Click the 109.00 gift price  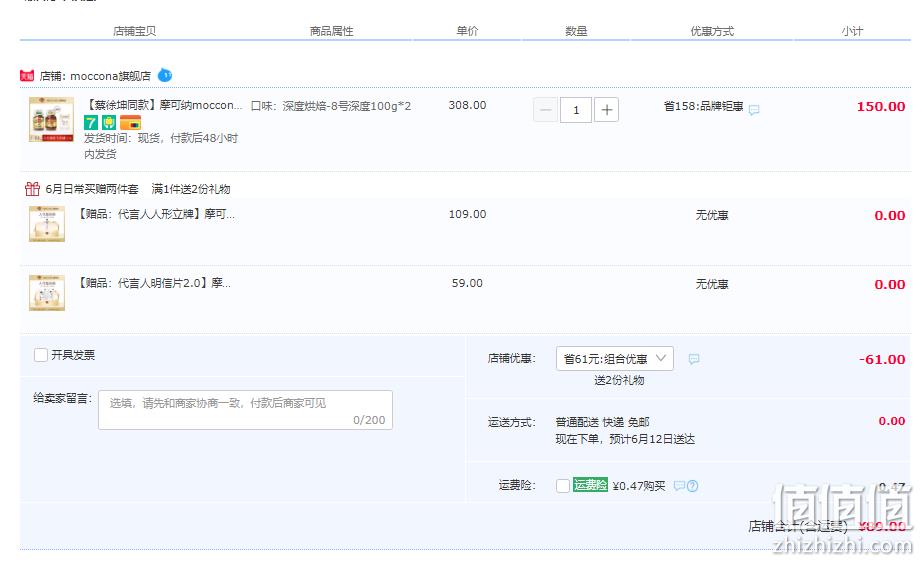tap(467, 214)
